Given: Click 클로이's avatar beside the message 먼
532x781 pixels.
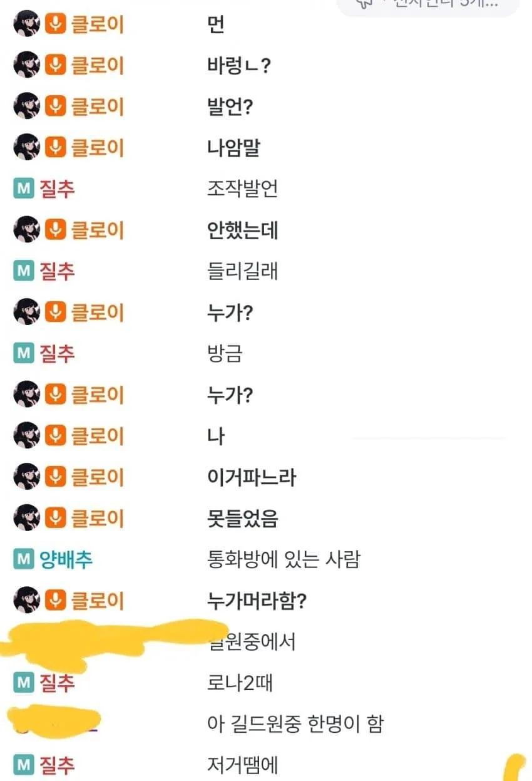Looking at the screenshot, I should coord(26,24).
